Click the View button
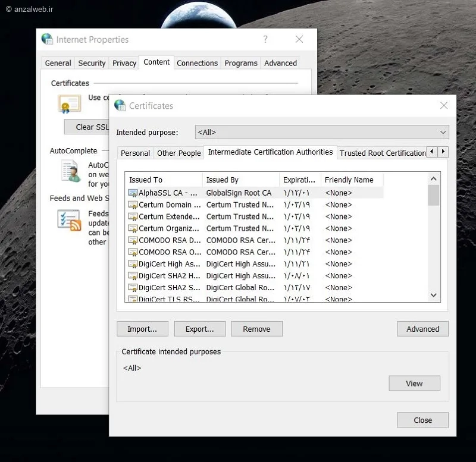Screen dimensions: 476x462 414,384
